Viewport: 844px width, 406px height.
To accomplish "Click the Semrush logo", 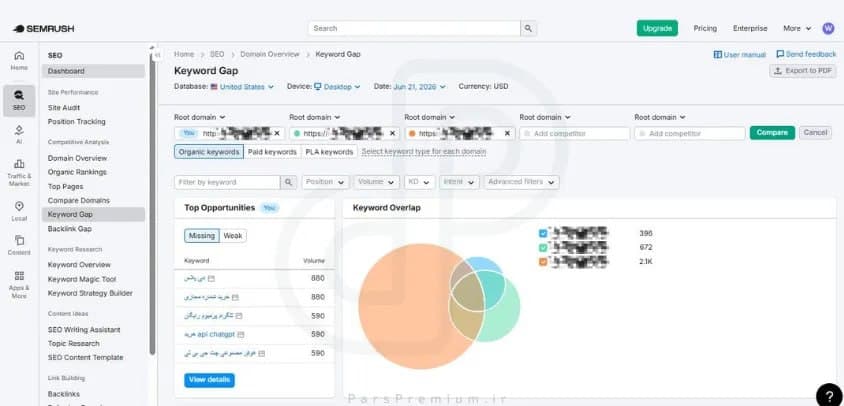I will point(44,29).
